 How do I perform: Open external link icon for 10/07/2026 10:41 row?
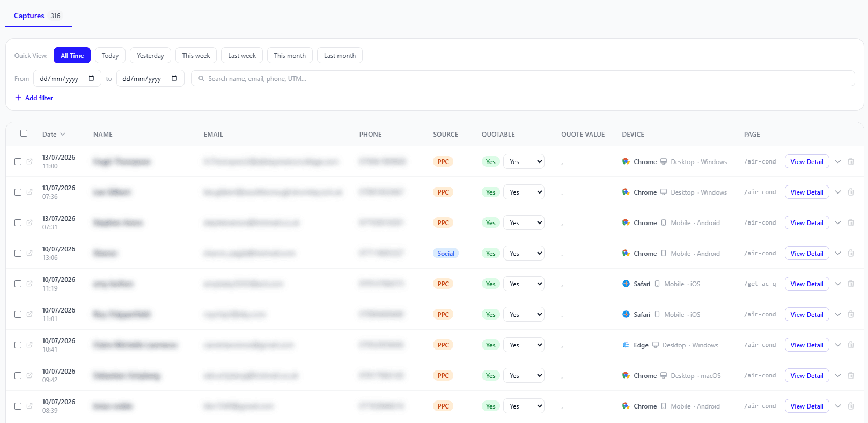click(x=30, y=345)
